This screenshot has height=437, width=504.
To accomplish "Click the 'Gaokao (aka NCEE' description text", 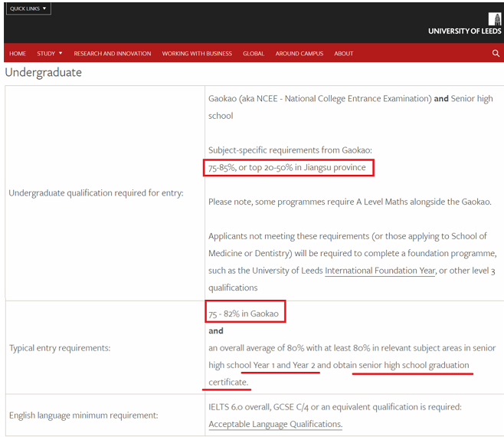I will pyautogui.click(x=350, y=107).
